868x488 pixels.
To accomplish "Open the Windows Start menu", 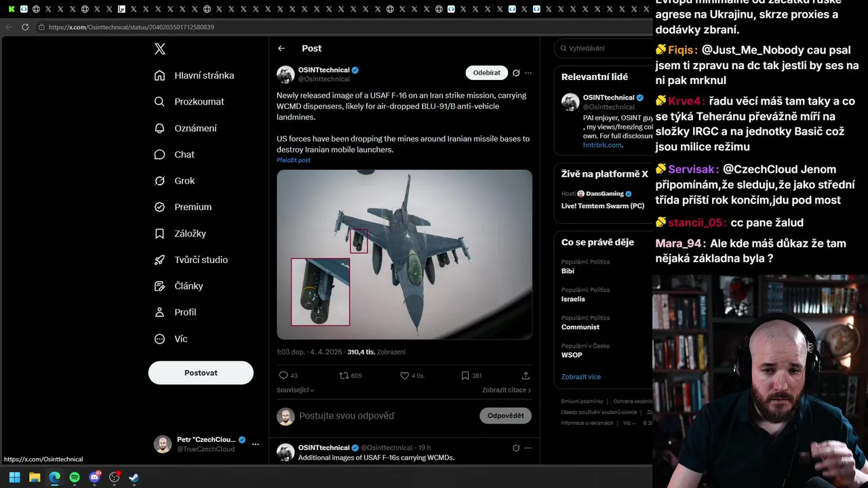I will pyautogui.click(x=14, y=477).
